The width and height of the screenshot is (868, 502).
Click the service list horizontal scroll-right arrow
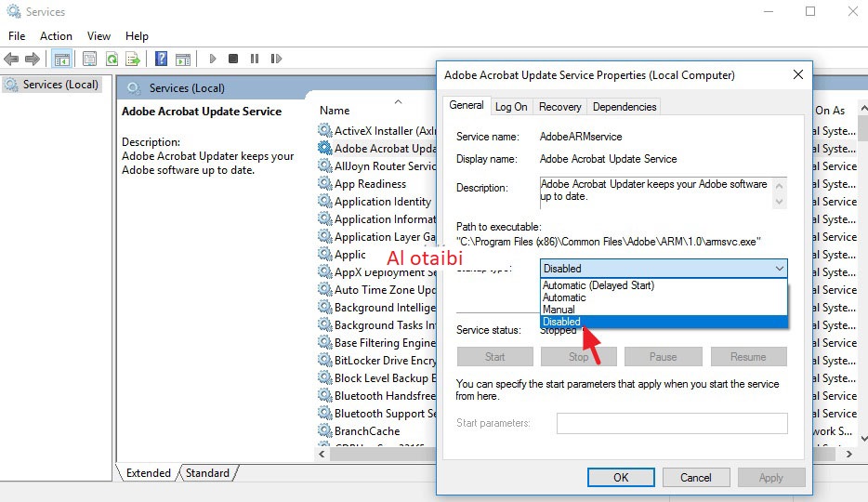(x=849, y=454)
